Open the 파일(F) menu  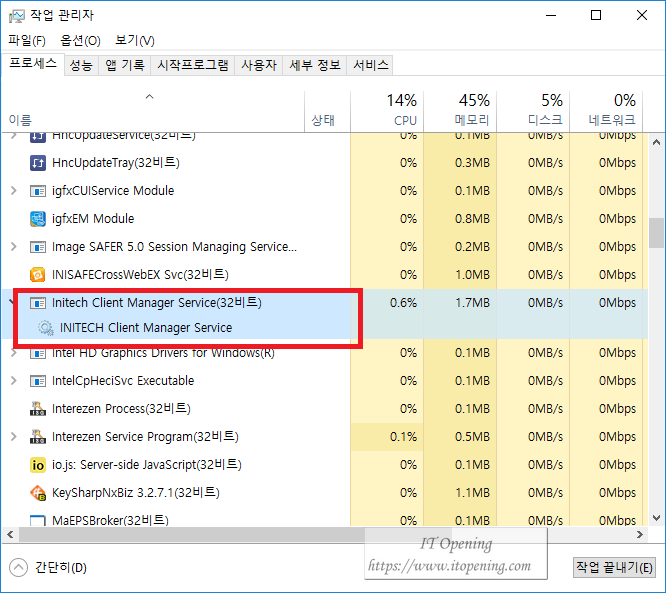click(27, 40)
